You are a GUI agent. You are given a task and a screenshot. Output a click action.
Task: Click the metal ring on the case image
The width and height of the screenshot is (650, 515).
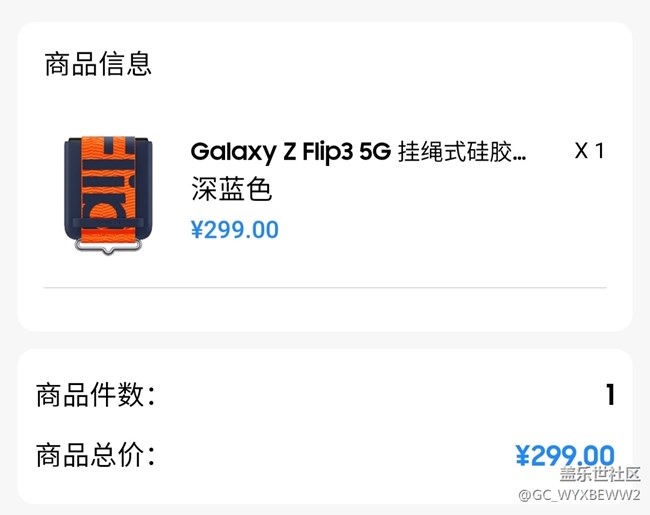click(102, 243)
